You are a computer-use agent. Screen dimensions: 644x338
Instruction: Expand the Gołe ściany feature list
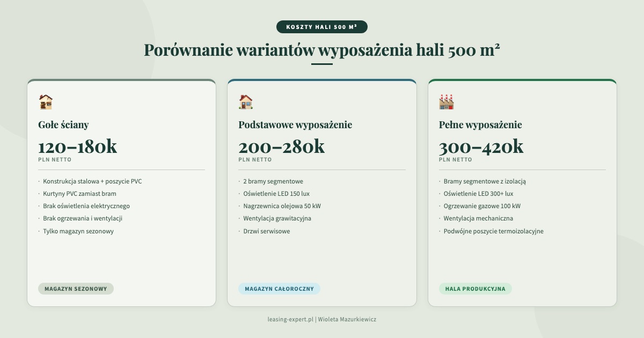pyautogui.click(x=121, y=206)
